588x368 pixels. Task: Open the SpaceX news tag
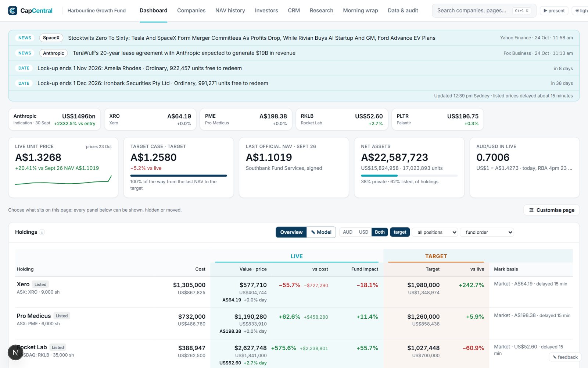(51, 38)
